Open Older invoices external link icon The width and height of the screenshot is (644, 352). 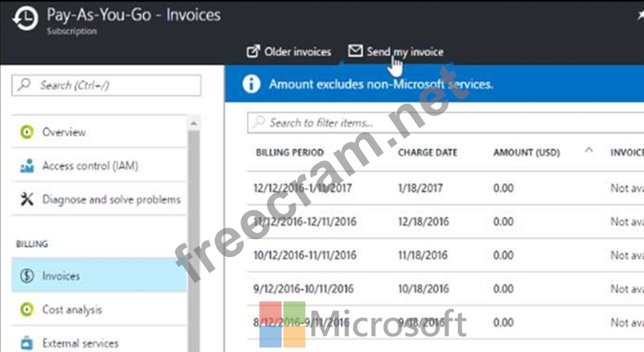253,51
